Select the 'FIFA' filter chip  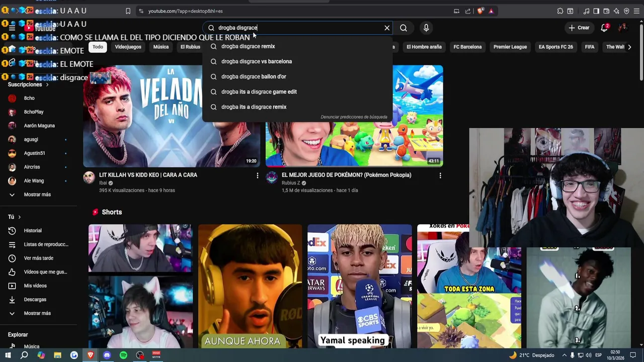coord(590,47)
